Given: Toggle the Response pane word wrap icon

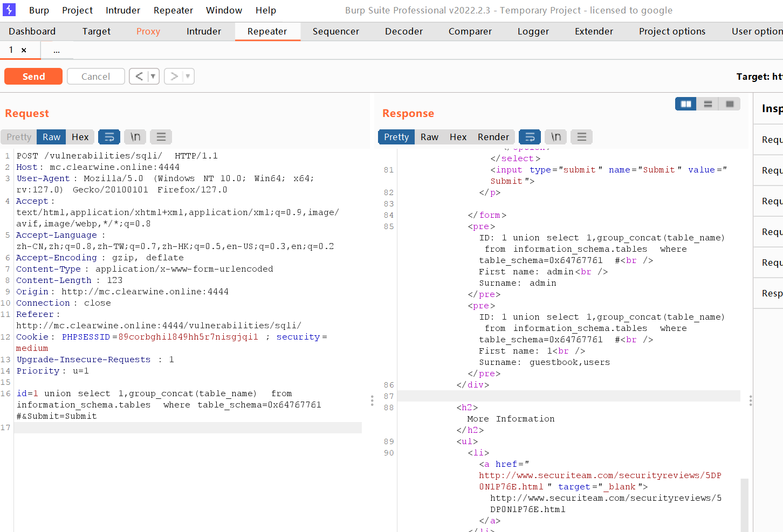Looking at the screenshot, I should click(530, 137).
